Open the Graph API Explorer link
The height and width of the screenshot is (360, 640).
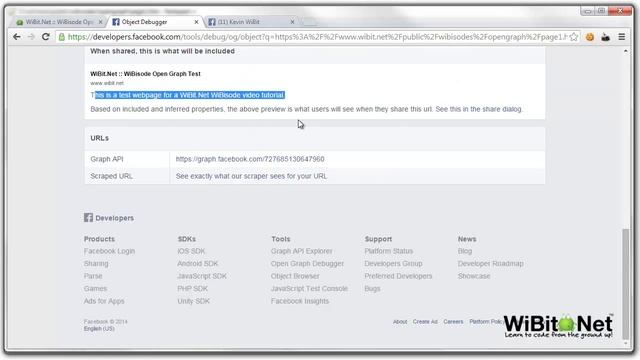coord(302,251)
